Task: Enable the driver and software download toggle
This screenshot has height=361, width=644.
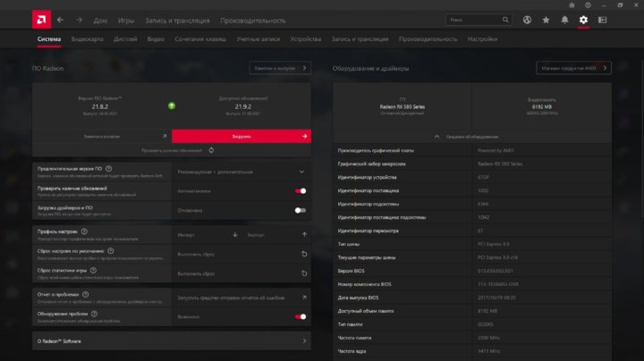Action: pos(301,210)
